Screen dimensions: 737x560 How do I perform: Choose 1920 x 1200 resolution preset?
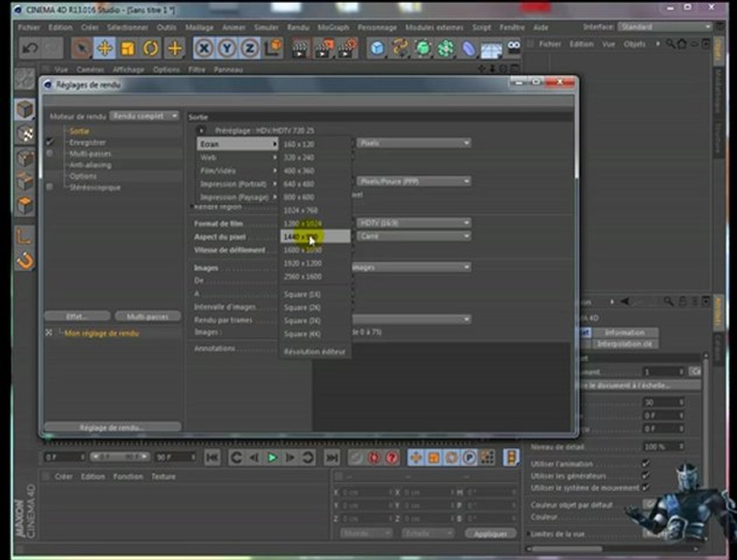click(x=302, y=264)
